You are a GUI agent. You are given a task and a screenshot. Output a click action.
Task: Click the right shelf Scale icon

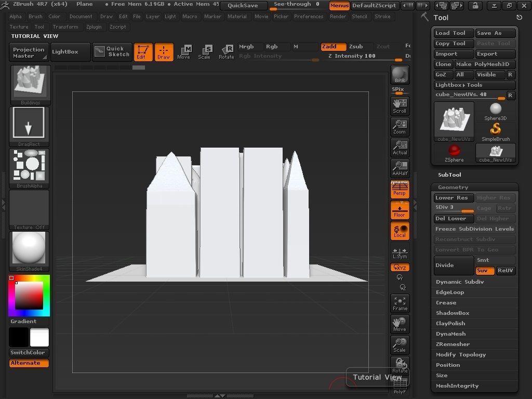[x=400, y=345]
